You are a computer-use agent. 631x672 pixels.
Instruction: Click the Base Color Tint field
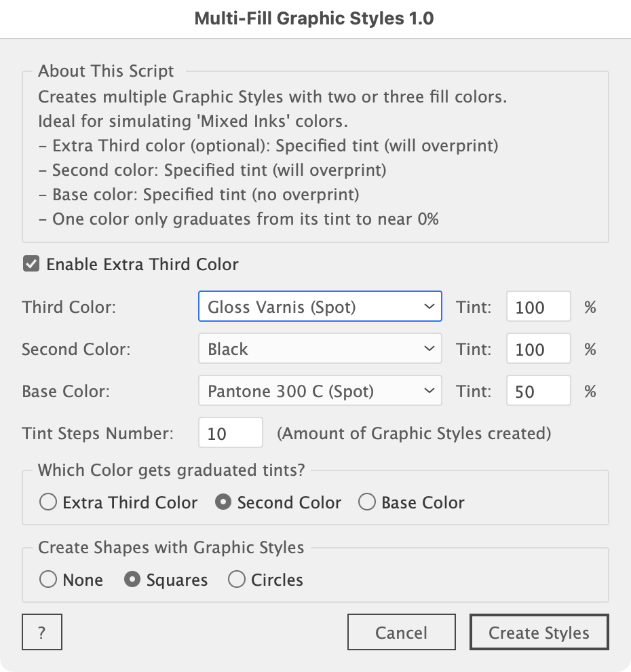pyautogui.click(x=538, y=391)
